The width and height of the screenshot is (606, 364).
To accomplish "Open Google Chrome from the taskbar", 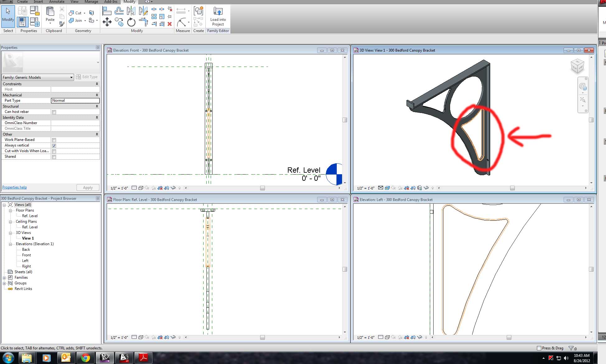I will (x=85, y=358).
